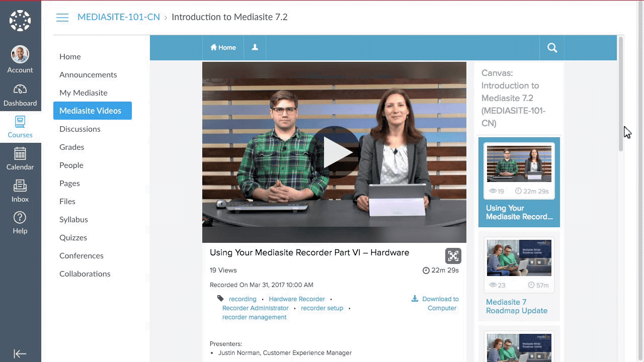This screenshot has height=362, width=644.
Task: Open Discussions in course menu
Action: tap(80, 129)
